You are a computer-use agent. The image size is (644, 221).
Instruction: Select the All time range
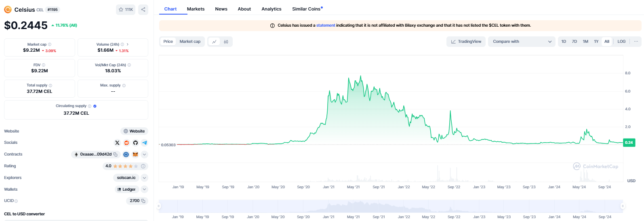coord(607,42)
